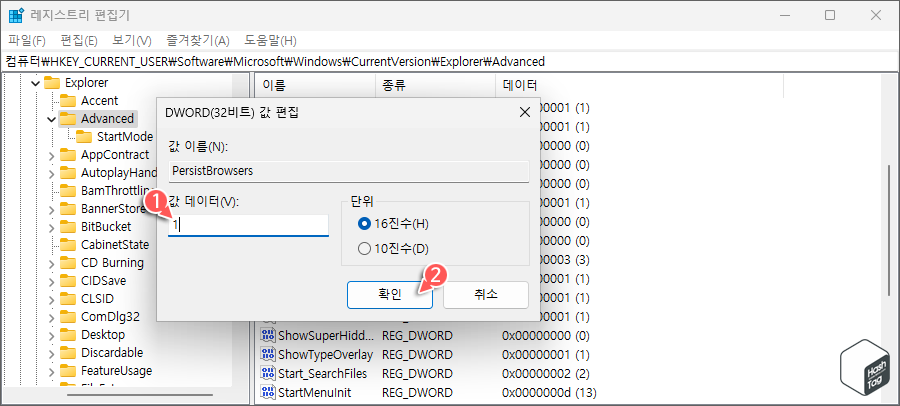The width and height of the screenshot is (900, 406).
Task: Select the Discardable folder icon
Action: click(68, 352)
